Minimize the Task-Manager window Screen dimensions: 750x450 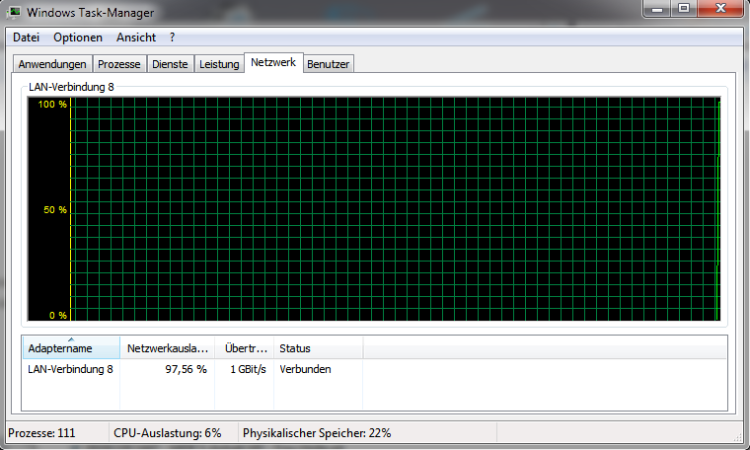[x=655, y=9]
